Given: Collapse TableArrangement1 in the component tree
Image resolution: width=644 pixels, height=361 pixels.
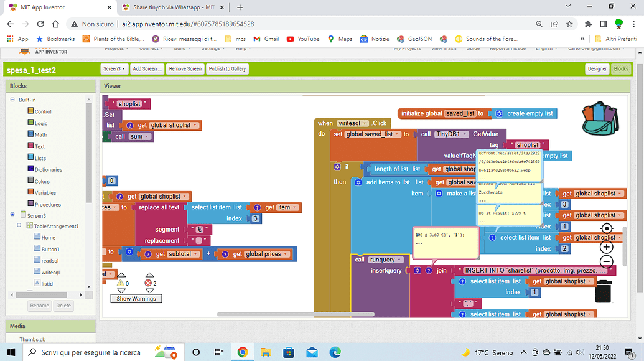Looking at the screenshot, I should click(x=19, y=226).
